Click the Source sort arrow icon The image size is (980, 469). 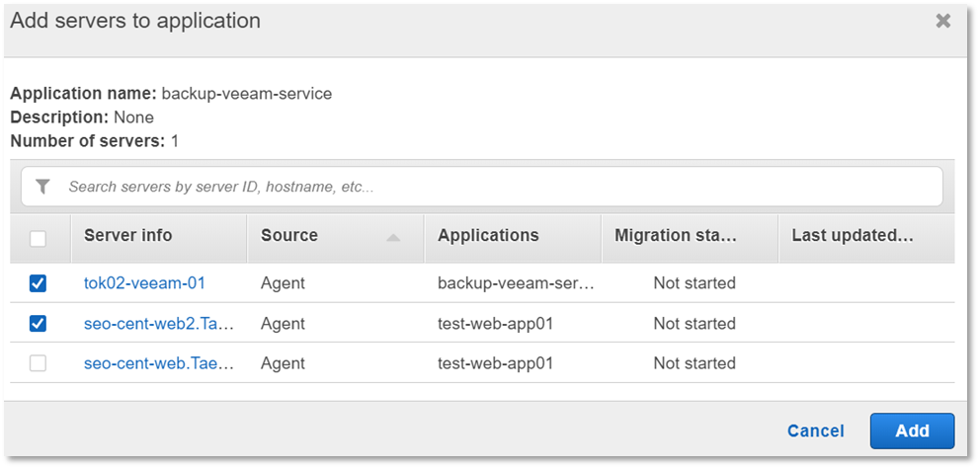(393, 237)
